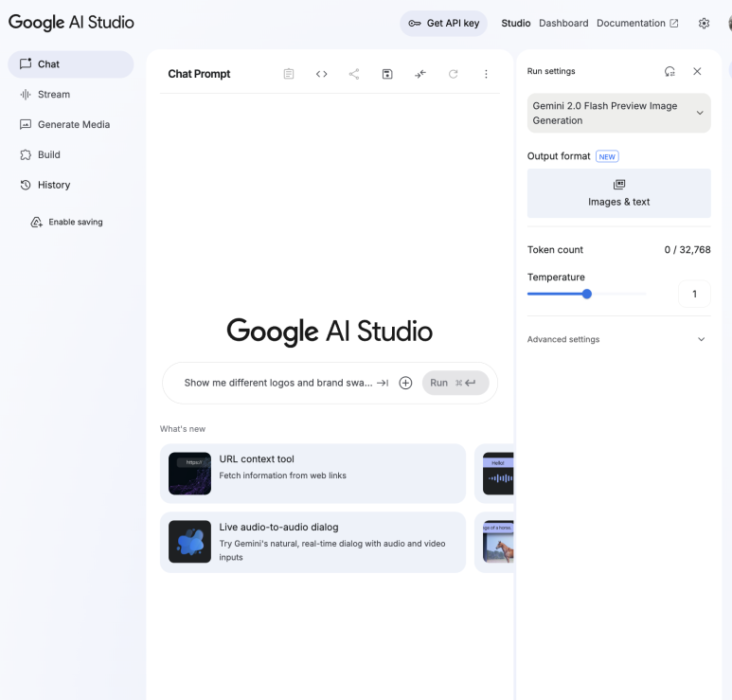Click the prompt input text field
This screenshot has height=700, width=732.
point(278,383)
